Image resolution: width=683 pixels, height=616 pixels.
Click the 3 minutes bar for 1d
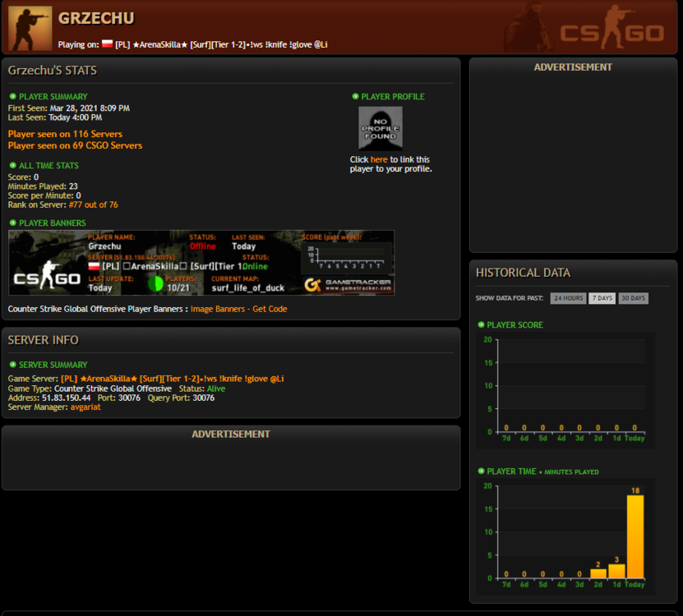616,571
